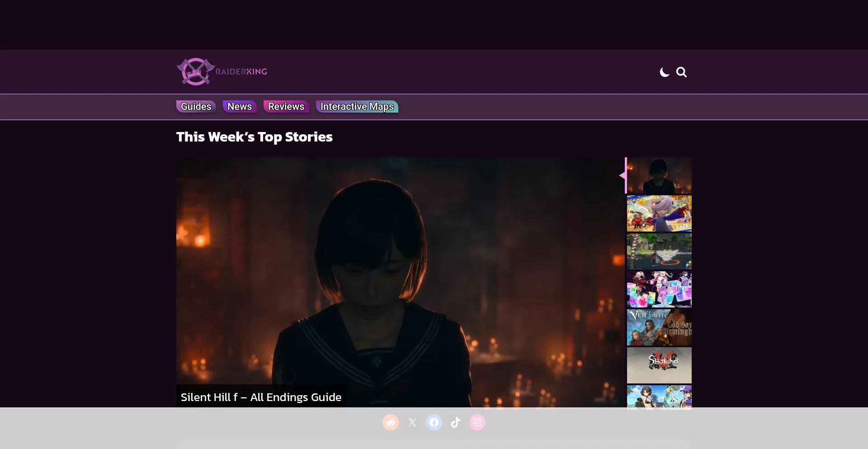This screenshot has height=449, width=868.
Task: Select the green forest gameplay thumbnail
Action: (x=659, y=251)
